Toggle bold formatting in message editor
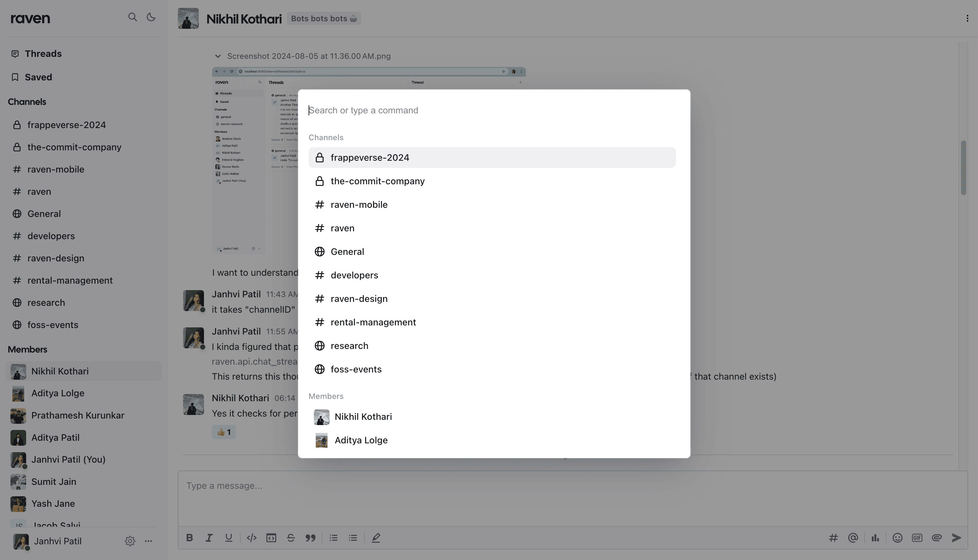Image resolution: width=978 pixels, height=560 pixels. (x=189, y=538)
